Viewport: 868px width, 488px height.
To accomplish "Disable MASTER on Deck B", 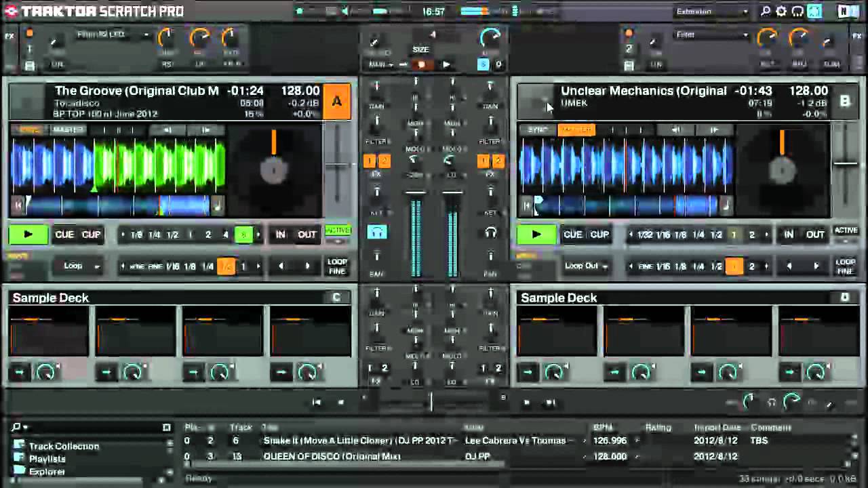I will pos(576,129).
